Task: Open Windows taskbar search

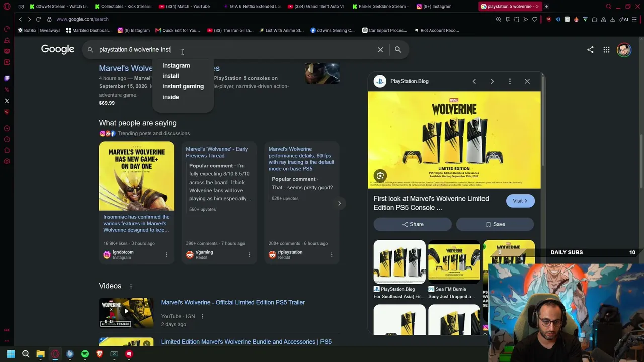Action: coord(26,354)
